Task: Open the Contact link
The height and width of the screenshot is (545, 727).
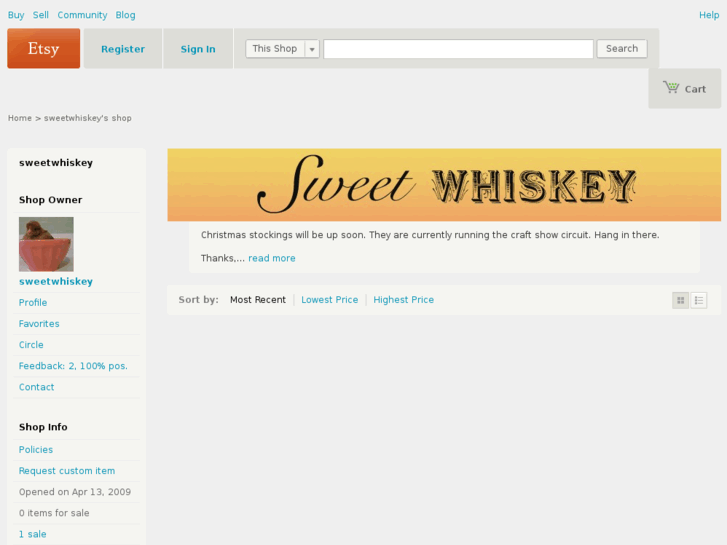Action: click(36, 387)
